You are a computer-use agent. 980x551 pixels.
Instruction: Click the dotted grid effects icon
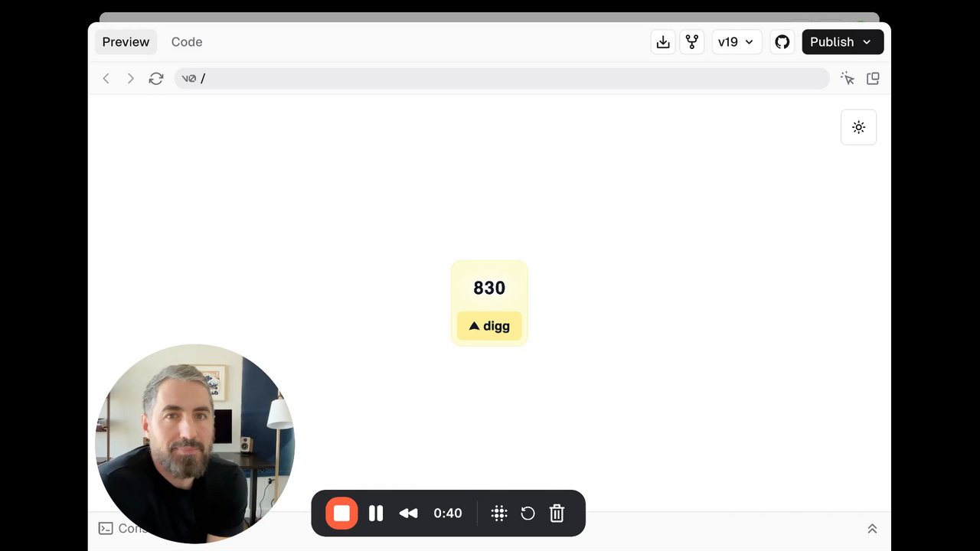coord(499,513)
